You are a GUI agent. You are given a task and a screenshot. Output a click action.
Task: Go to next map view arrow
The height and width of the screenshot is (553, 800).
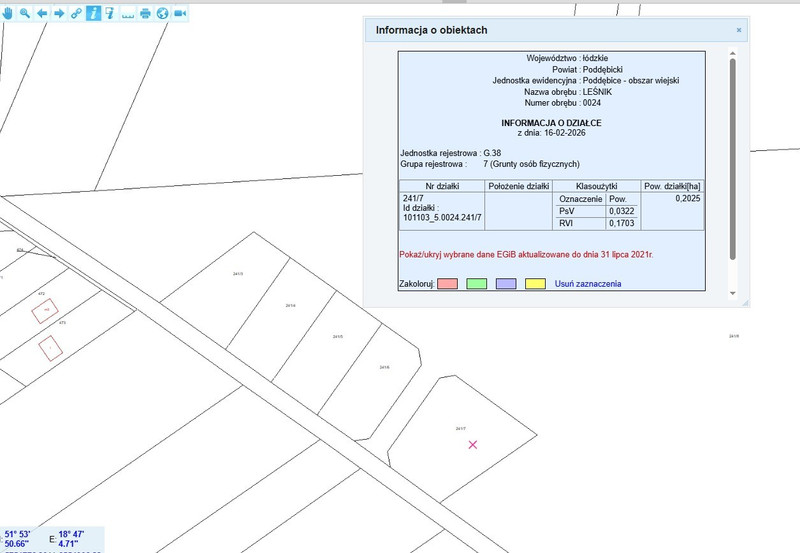pyautogui.click(x=59, y=13)
